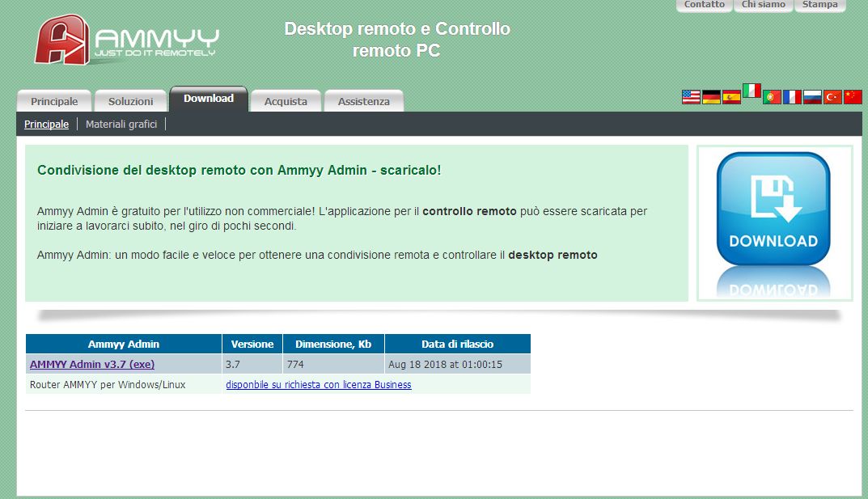Go to the Acquista tab
Image resolution: width=868 pixels, height=499 pixels.
click(x=286, y=101)
